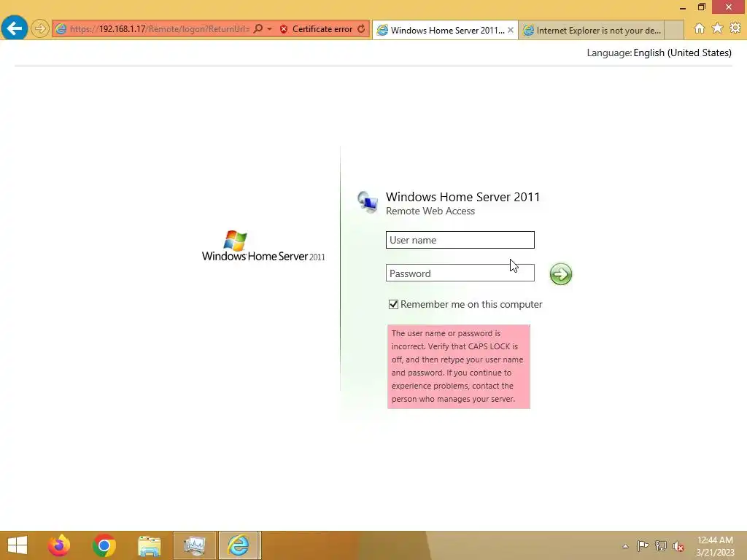747x560 pixels.
Task: Open the Certificate error warning
Action: (322, 29)
